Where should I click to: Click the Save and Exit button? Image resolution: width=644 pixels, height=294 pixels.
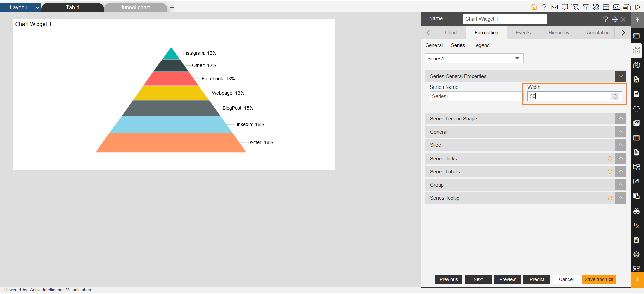(x=599, y=279)
